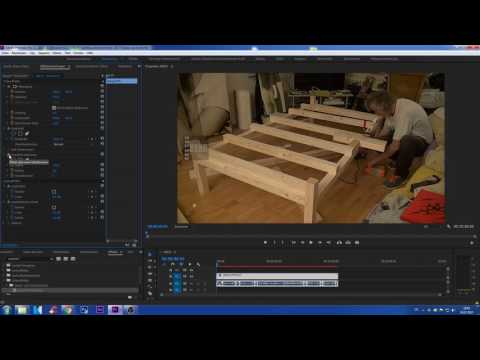Toggle insert sequences as nests button
Screen dimensions: 480x360
(164, 264)
